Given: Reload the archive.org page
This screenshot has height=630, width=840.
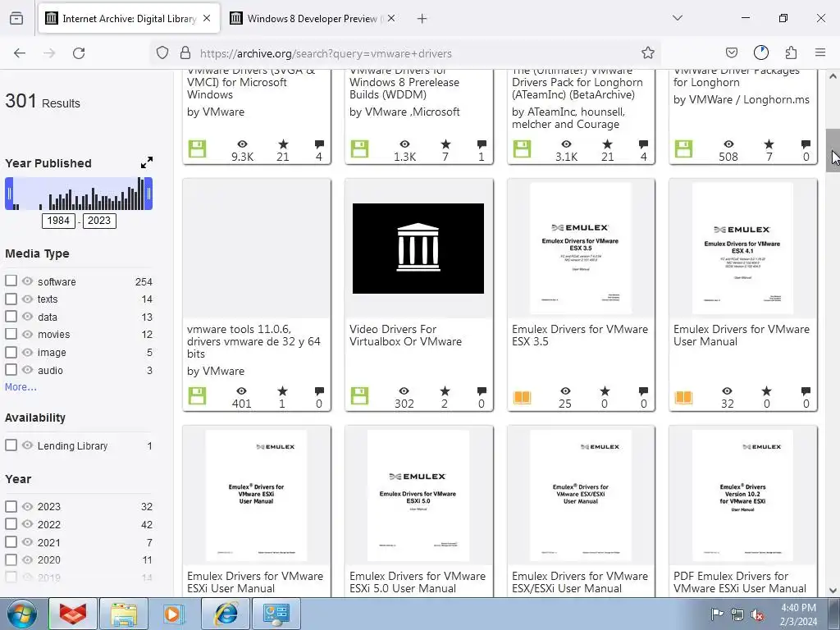Looking at the screenshot, I should [79, 53].
